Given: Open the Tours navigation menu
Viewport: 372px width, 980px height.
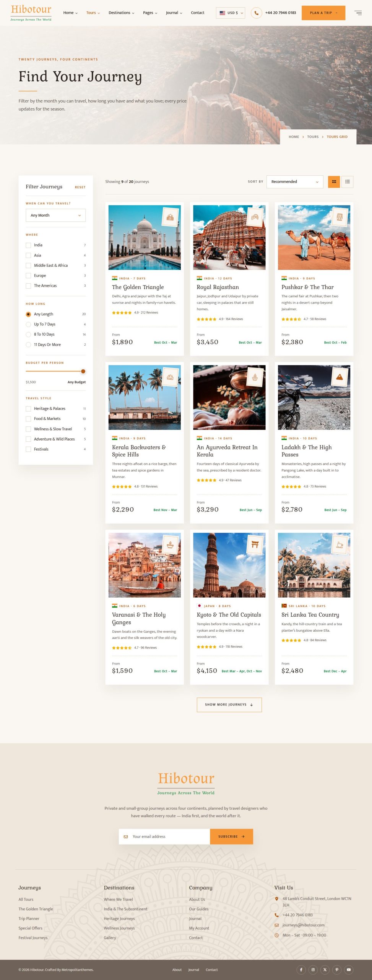Looking at the screenshot, I should pos(93,13).
